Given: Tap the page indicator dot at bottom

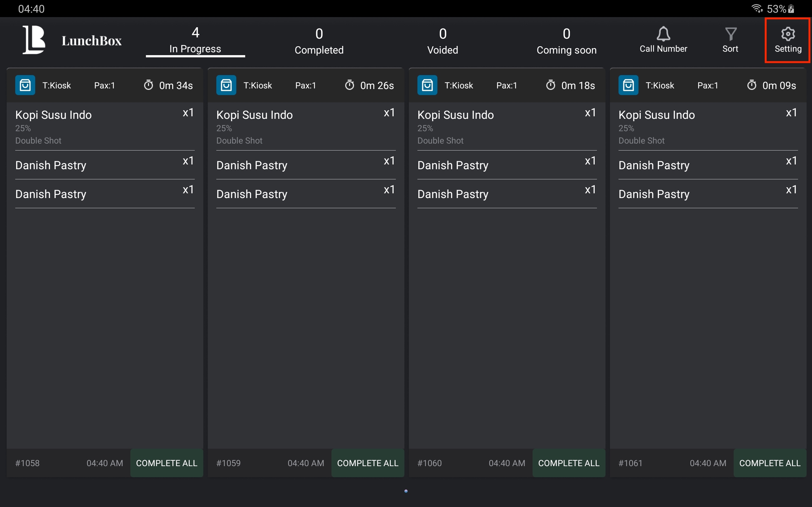Looking at the screenshot, I should tap(406, 491).
